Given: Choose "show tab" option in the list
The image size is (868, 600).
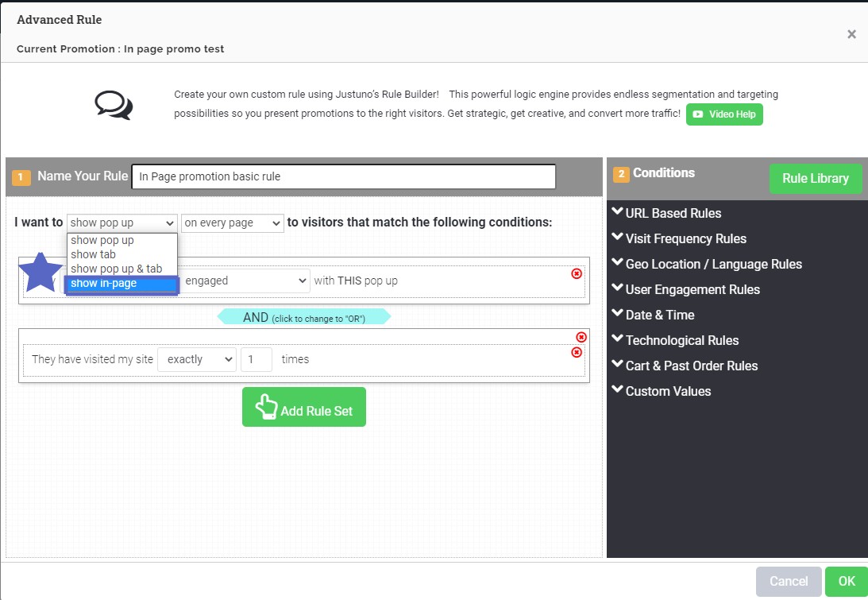Looking at the screenshot, I should click(94, 254).
